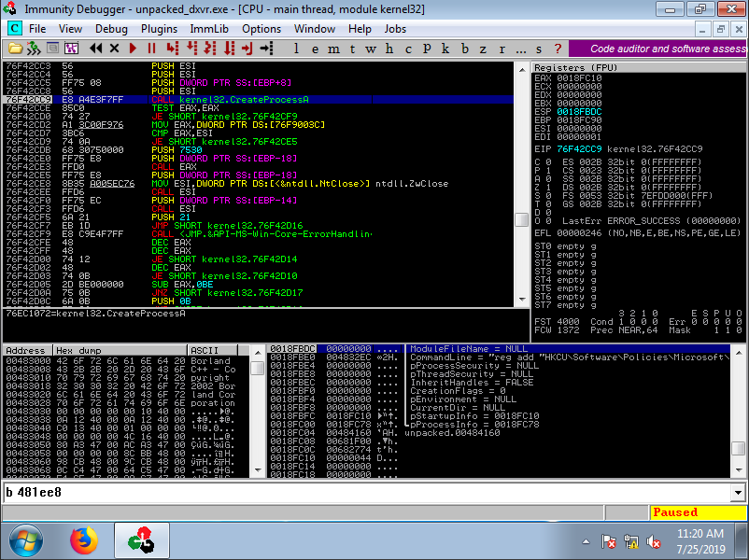
Task: Open the Plugins menu
Action: (159, 29)
